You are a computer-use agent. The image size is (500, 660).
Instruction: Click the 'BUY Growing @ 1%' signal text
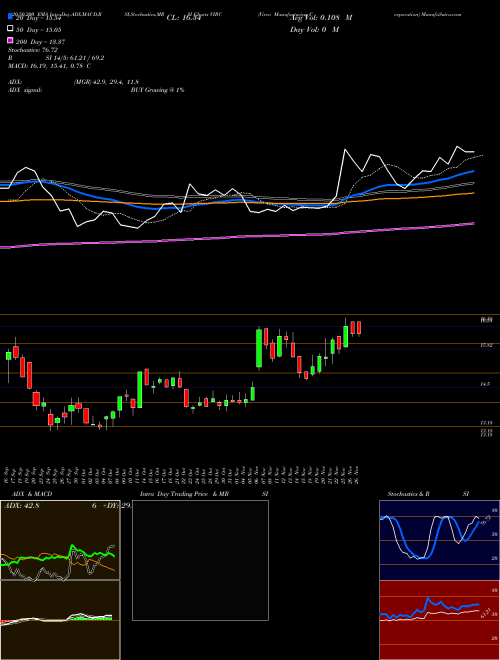157,90
